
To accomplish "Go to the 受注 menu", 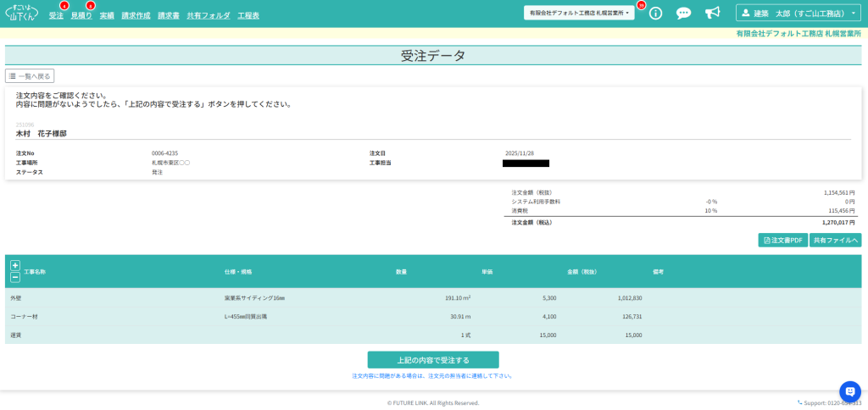I will (56, 16).
